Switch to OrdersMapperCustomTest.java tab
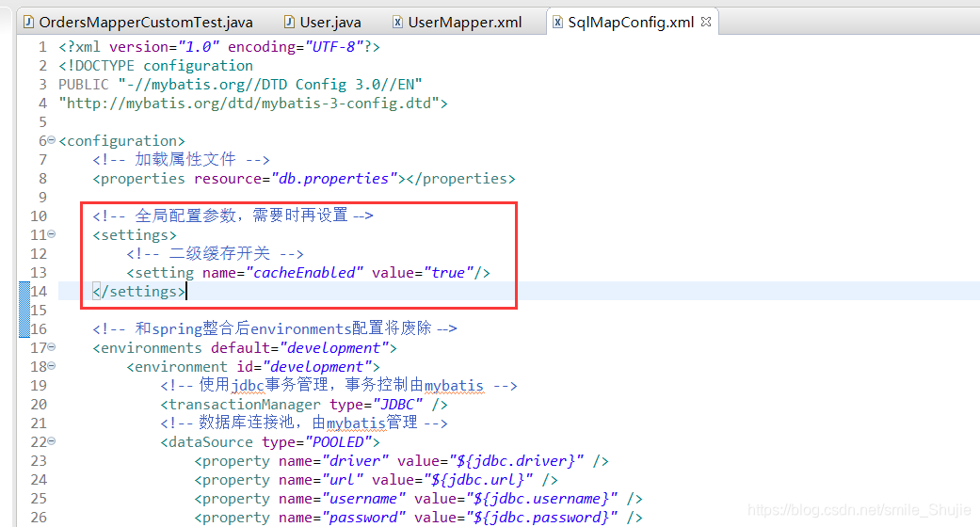980x527 pixels. tap(138, 23)
